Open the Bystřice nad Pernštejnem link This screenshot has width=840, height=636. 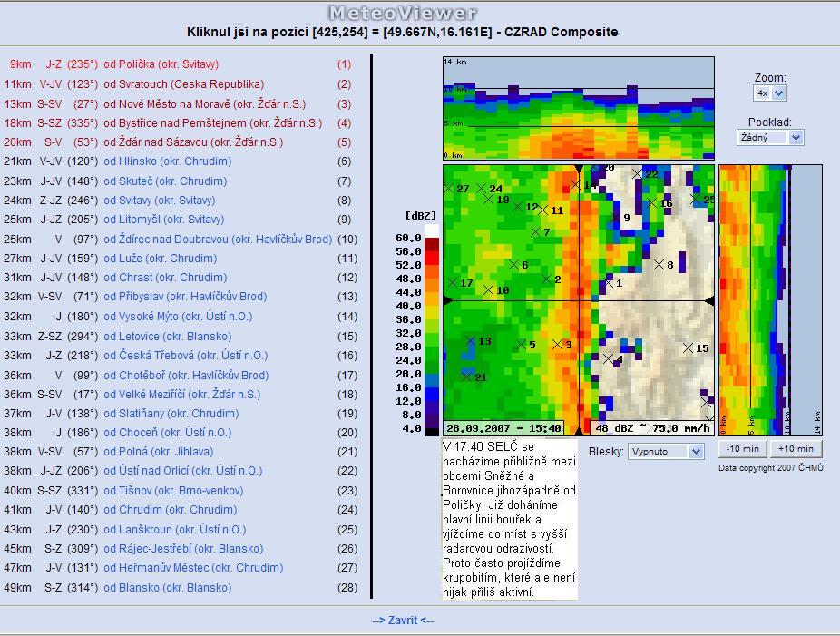click(212, 123)
